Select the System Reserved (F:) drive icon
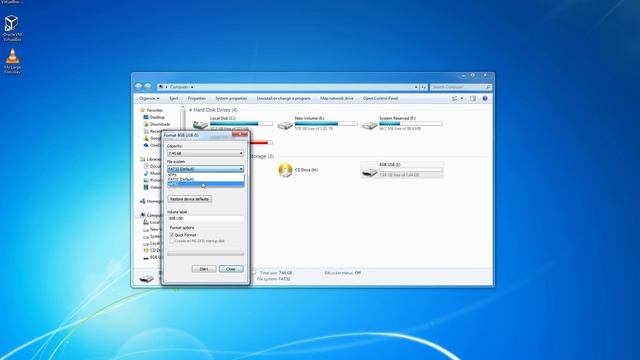The width and height of the screenshot is (640, 360). point(369,125)
